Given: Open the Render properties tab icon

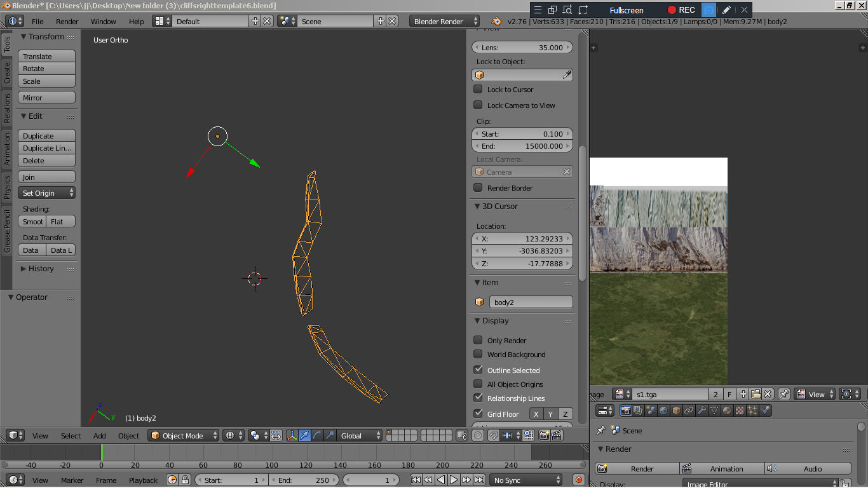Looking at the screenshot, I should point(626,410).
